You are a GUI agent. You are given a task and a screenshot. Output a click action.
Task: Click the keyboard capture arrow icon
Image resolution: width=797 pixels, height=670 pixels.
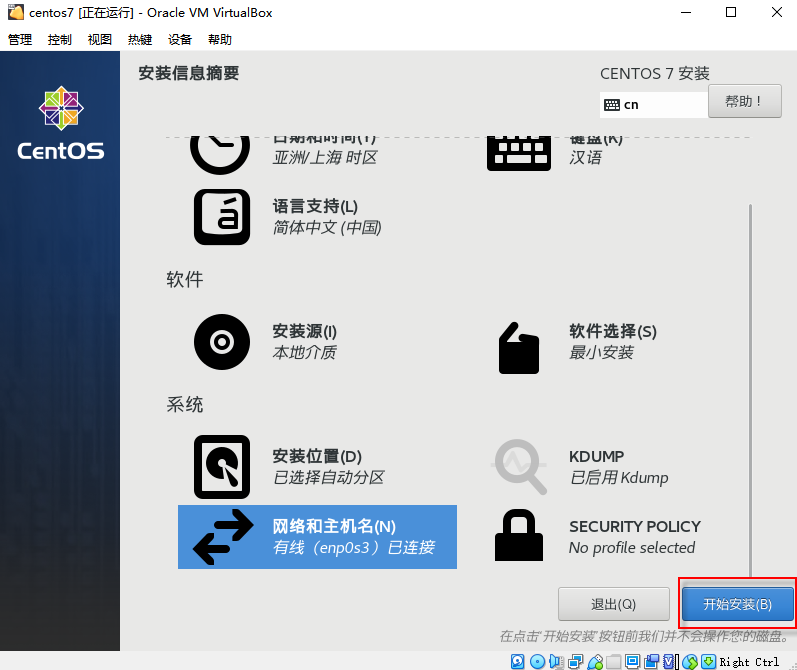[709, 661]
